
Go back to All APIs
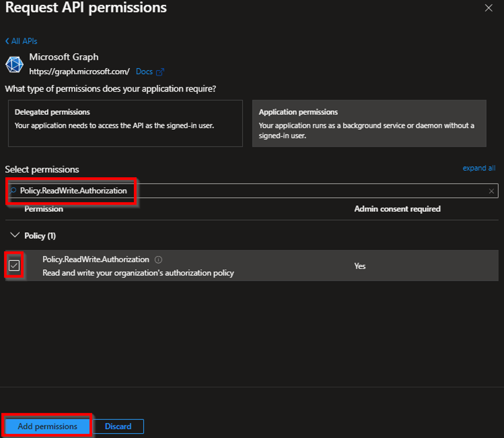(22, 41)
